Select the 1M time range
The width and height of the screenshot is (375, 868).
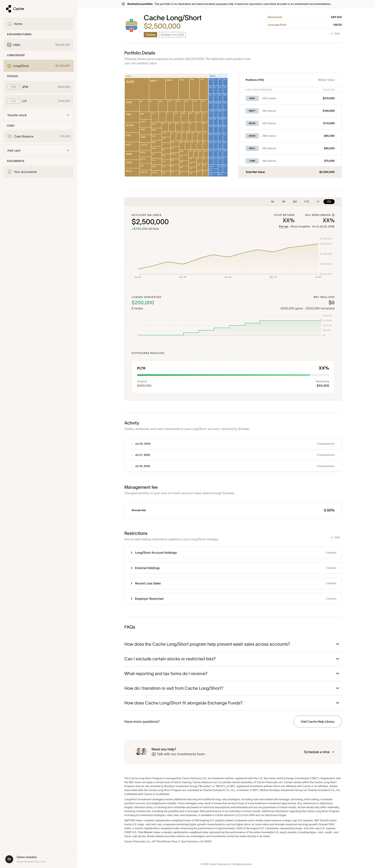click(x=283, y=202)
